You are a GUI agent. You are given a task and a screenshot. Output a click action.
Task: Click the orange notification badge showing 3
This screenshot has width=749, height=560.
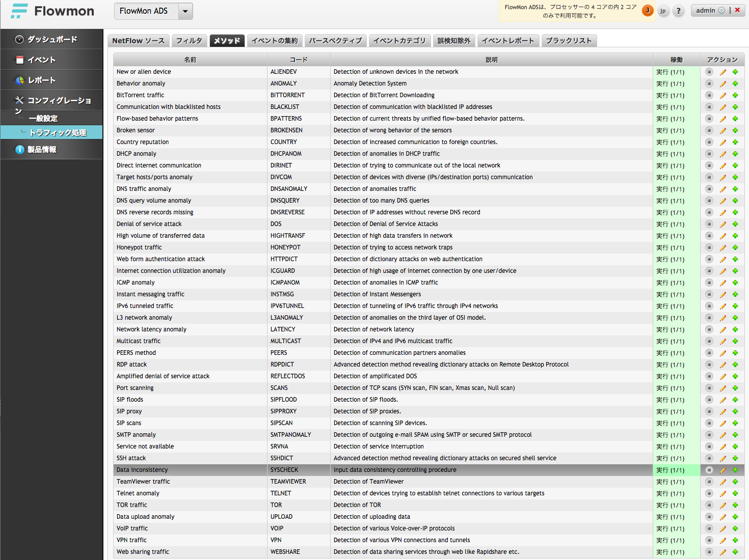tap(648, 10)
